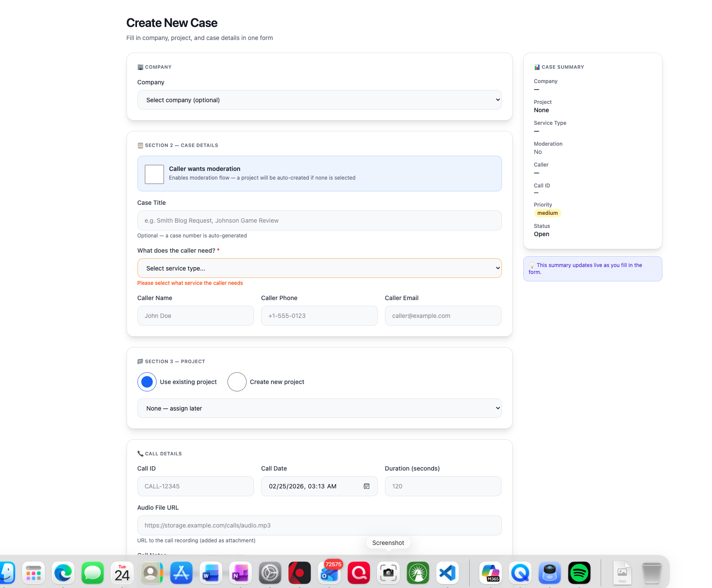Launch Visual Studio Code from the dock
712x588 pixels.
(x=448, y=573)
